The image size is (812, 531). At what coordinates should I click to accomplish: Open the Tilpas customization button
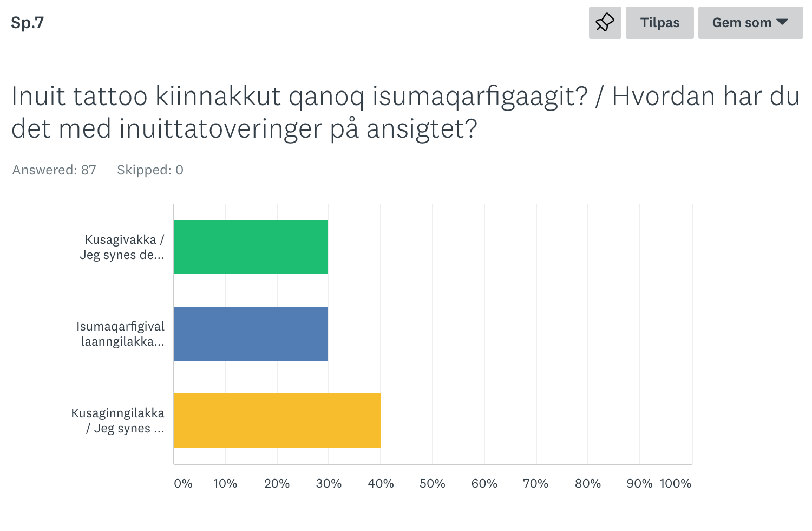(x=659, y=23)
